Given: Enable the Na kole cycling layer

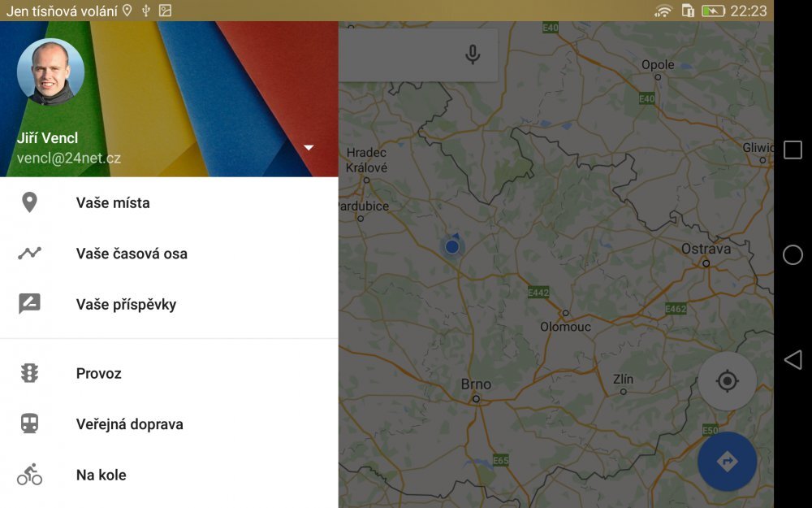Looking at the screenshot, I should coord(101,475).
